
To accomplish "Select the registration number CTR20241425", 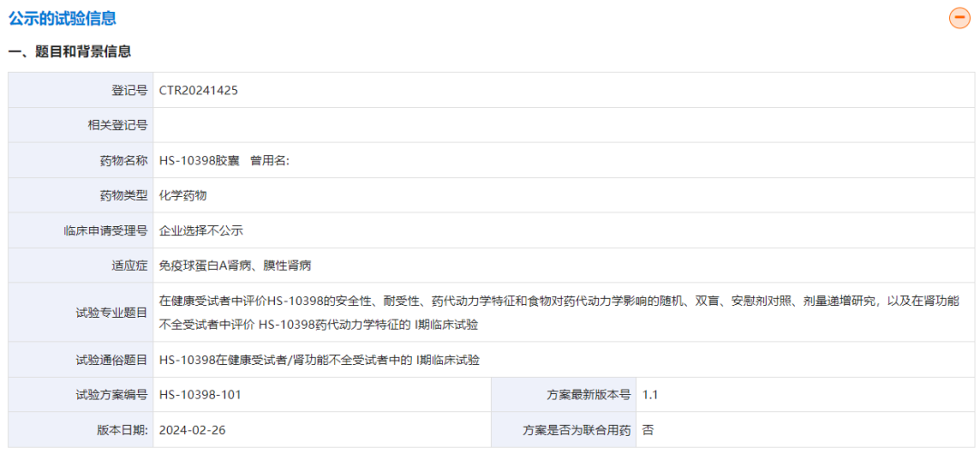I will [x=199, y=90].
